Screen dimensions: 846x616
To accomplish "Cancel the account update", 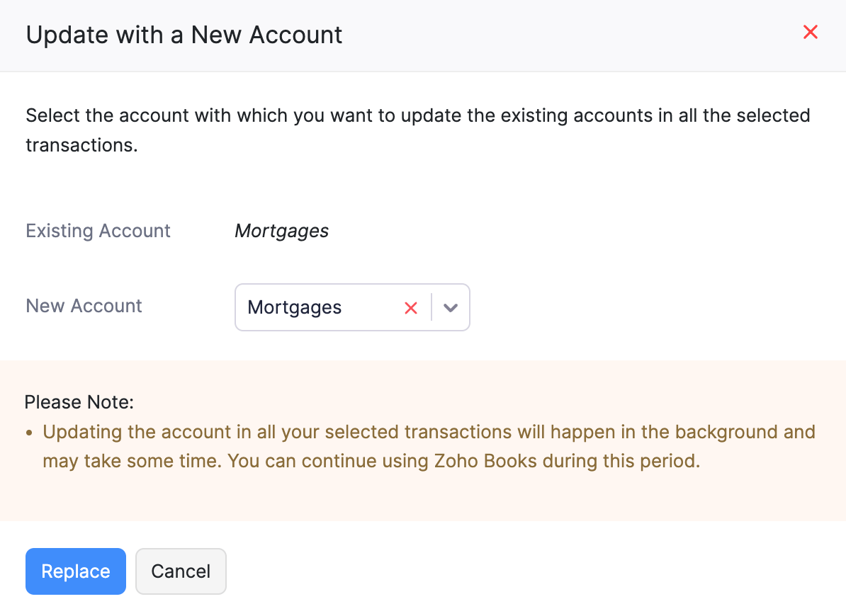I will pyautogui.click(x=181, y=571).
